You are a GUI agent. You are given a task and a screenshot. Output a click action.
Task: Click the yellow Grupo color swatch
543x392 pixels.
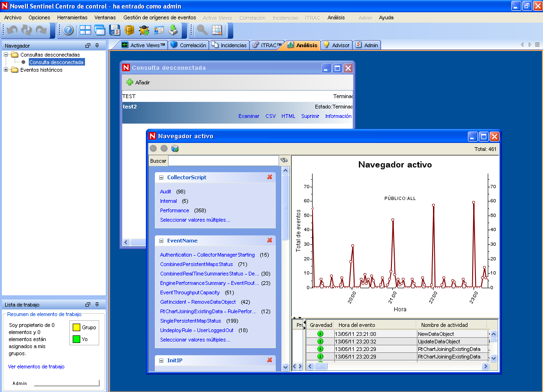point(76,327)
